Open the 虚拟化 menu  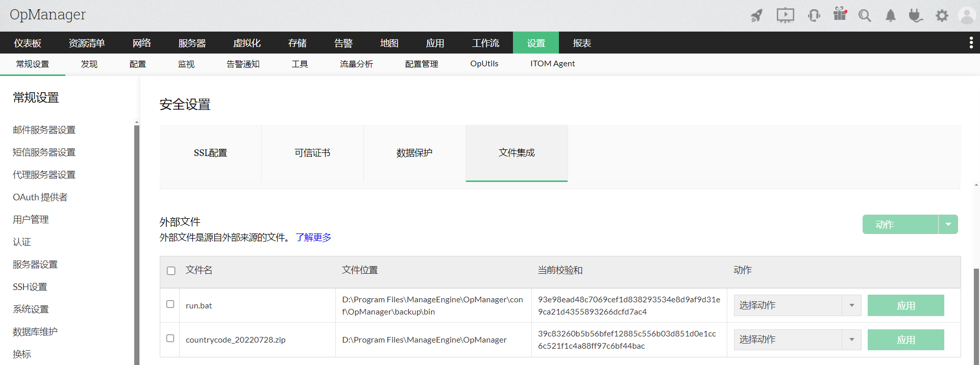(247, 43)
